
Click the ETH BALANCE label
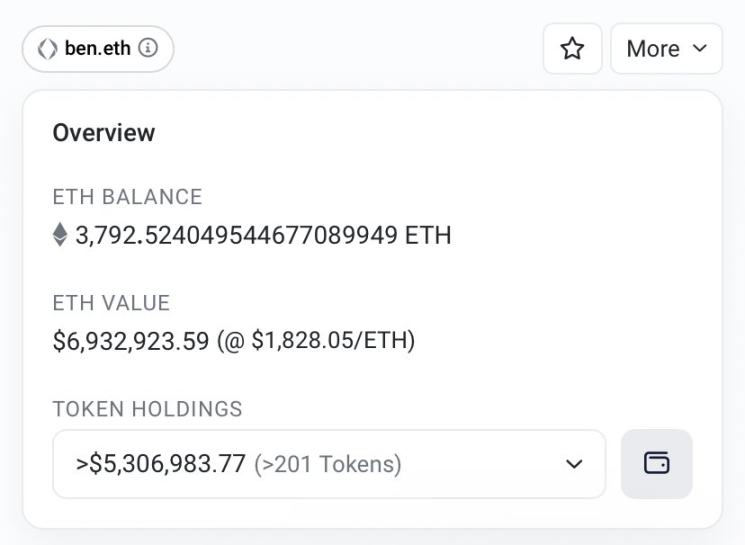point(127,197)
